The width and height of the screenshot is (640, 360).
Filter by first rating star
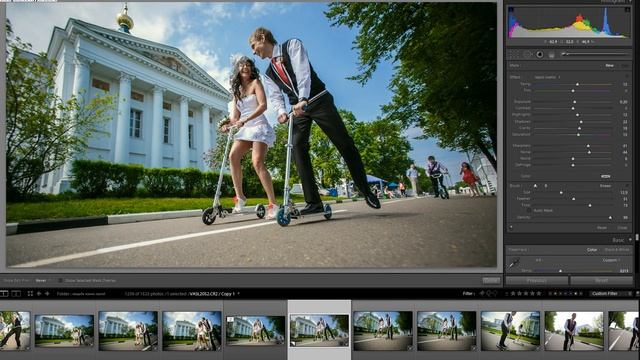click(513, 293)
